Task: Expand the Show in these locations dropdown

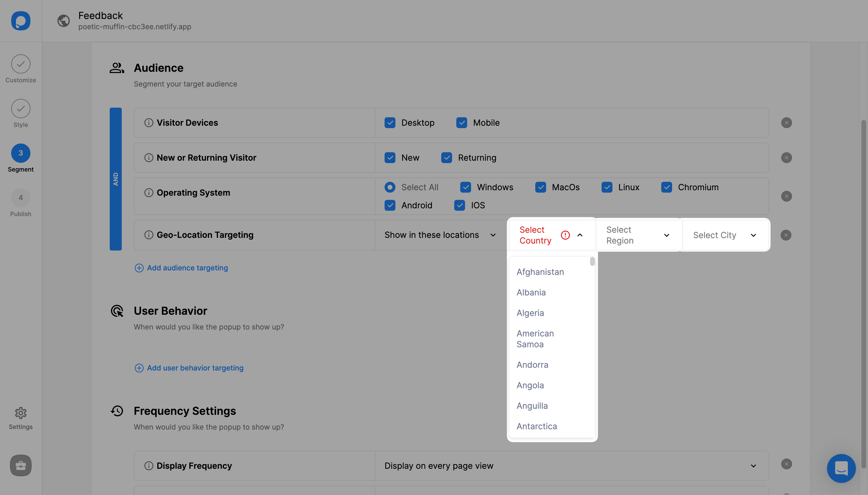Action: [439, 234]
